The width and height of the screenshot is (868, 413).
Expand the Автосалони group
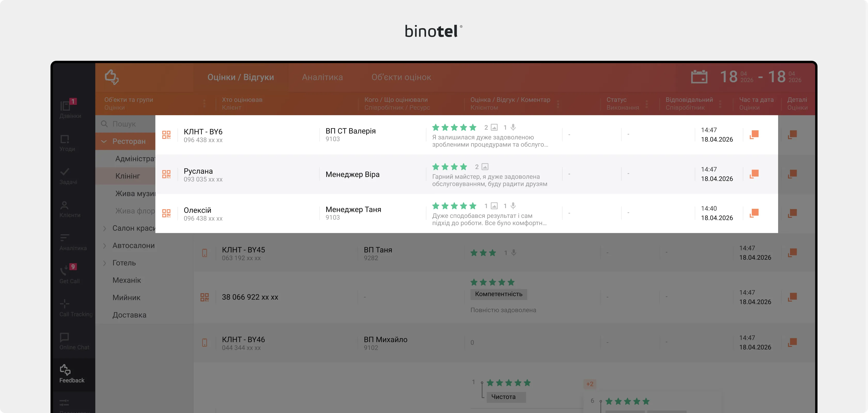104,246
